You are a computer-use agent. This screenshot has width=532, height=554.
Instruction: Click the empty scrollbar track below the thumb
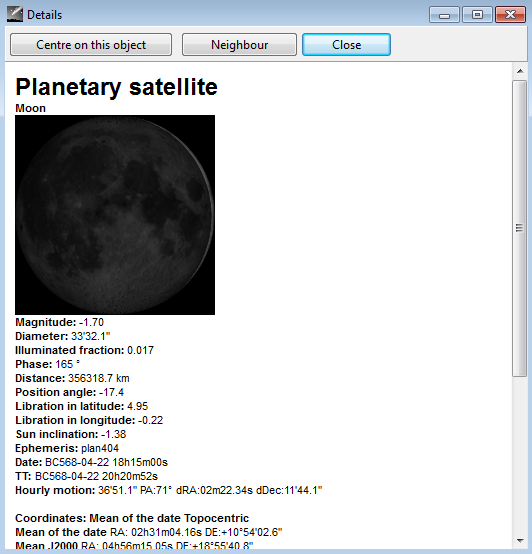(x=520, y=456)
